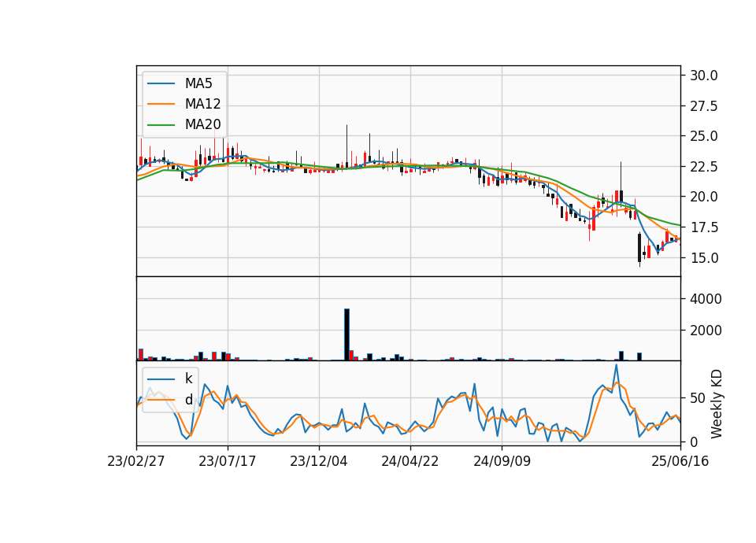Click the 23/02/27 date axis label
This screenshot has height=543, width=756.
136,461
